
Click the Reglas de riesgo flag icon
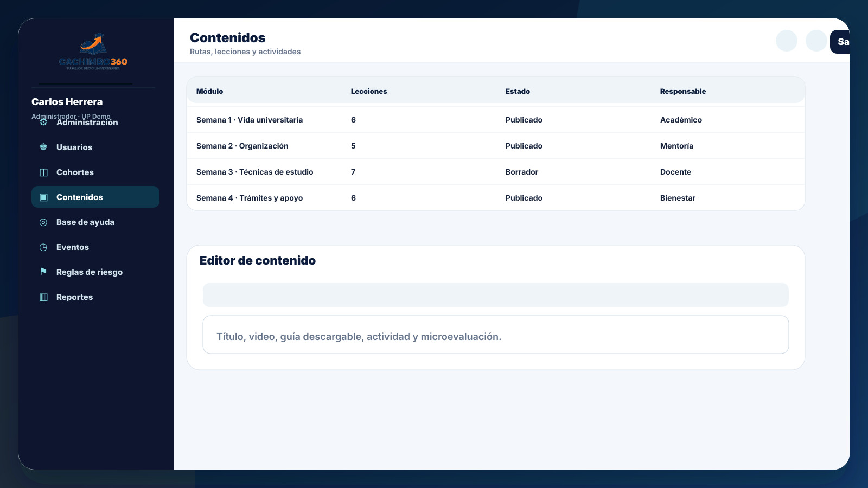pyautogui.click(x=43, y=272)
